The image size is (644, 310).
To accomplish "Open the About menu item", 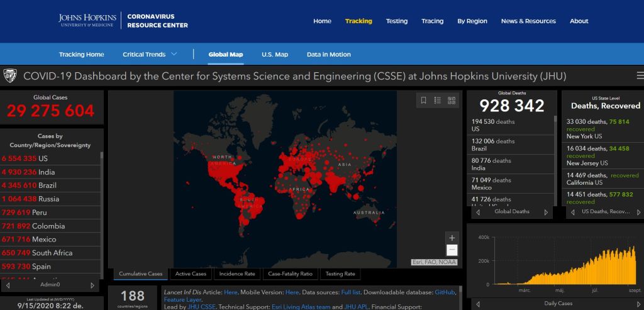I will 579,21.
